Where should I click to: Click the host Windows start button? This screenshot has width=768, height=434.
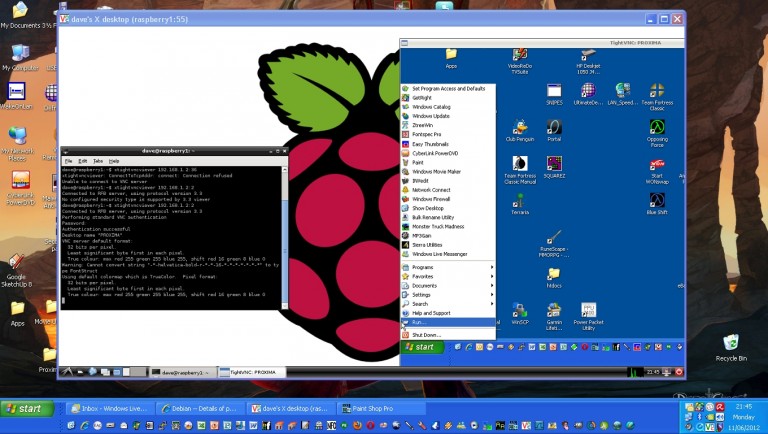click(27, 409)
